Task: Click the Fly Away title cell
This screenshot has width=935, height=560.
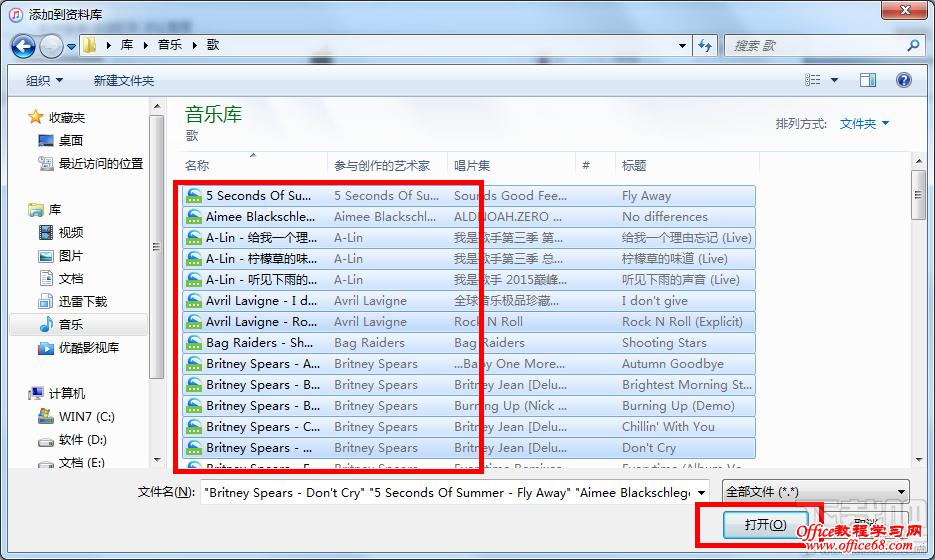Action: coord(646,196)
